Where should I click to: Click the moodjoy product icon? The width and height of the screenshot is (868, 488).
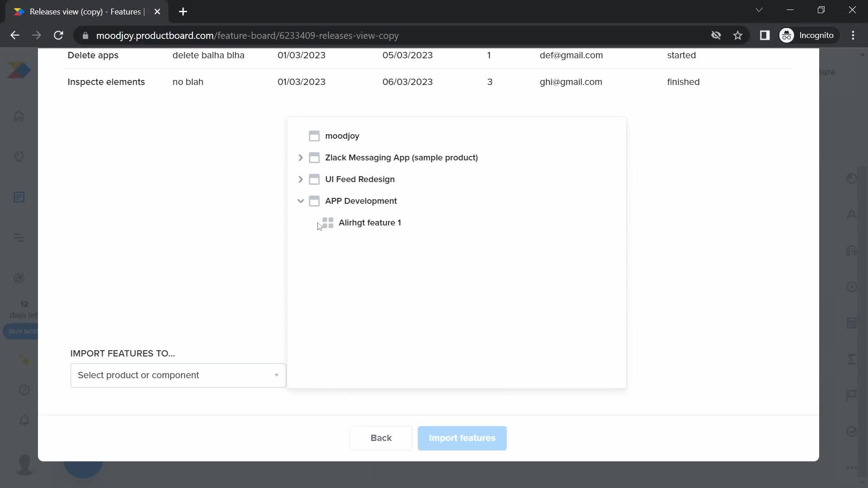tap(314, 136)
